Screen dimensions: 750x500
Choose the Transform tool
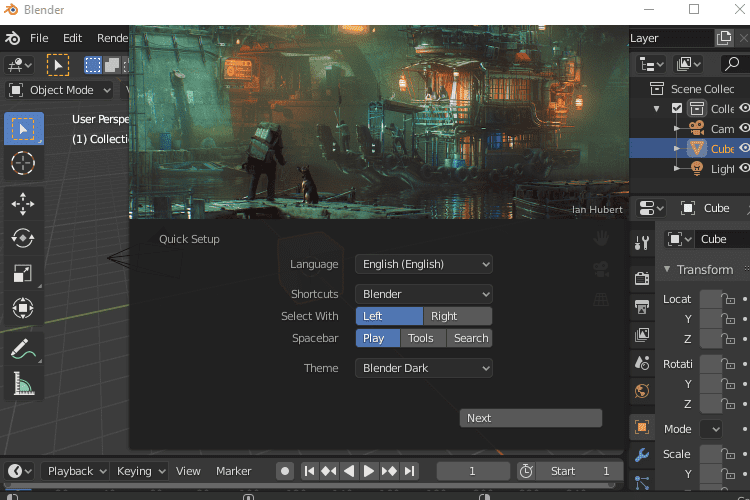click(23, 308)
